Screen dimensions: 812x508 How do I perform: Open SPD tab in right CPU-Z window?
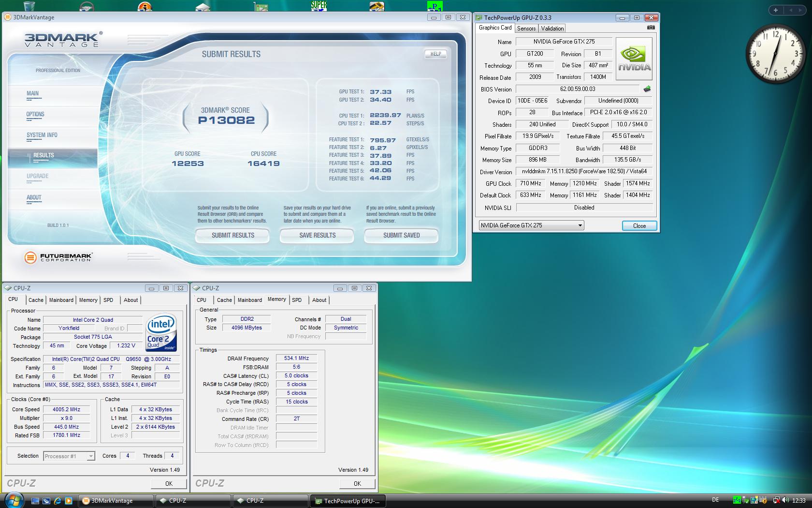(297, 300)
